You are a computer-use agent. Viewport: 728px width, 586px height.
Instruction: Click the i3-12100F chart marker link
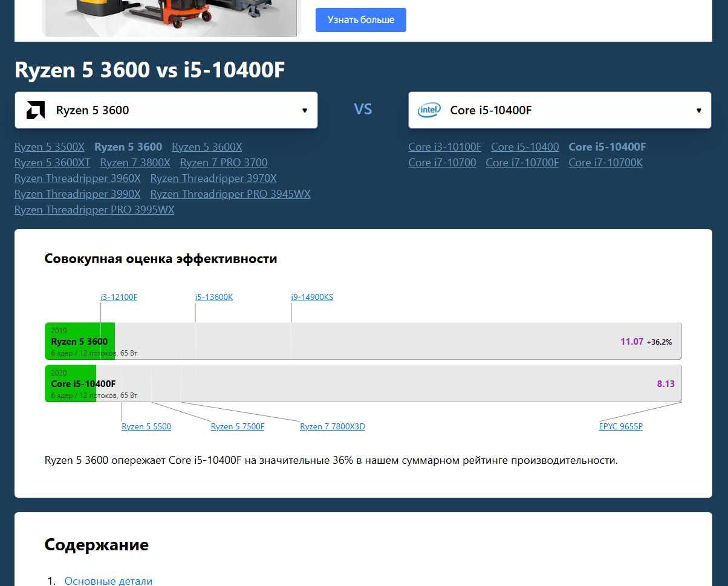point(119,297)
